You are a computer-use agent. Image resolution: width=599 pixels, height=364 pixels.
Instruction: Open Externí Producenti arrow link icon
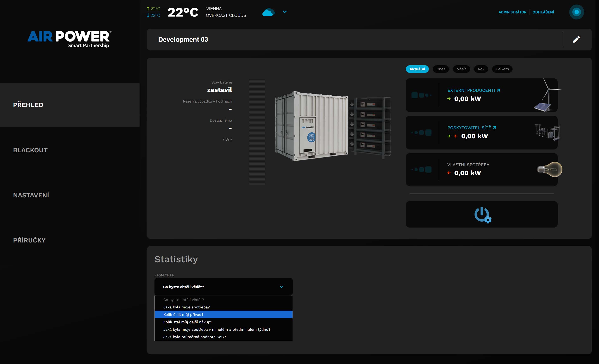pyautogui.click(x=498, y=90)
